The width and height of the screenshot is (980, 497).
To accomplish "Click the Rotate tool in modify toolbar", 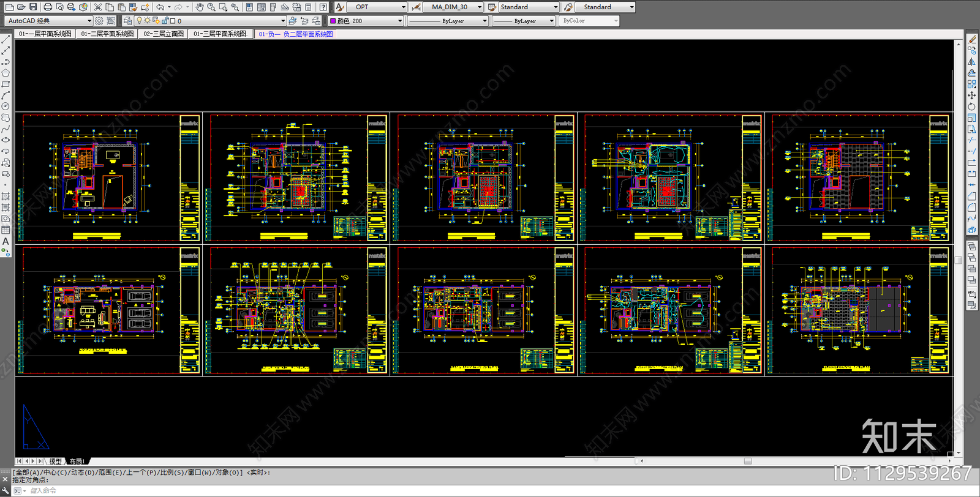I will (x=972, y=106).
